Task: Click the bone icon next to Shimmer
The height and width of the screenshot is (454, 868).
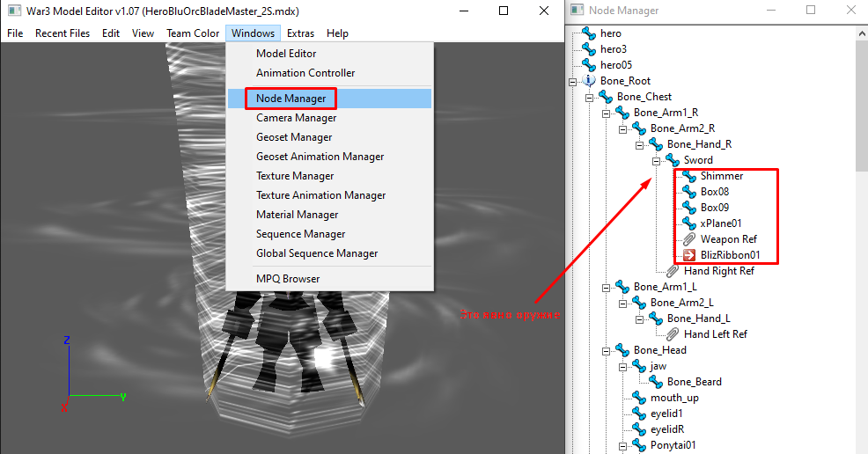Action: [x=689, y=176]
